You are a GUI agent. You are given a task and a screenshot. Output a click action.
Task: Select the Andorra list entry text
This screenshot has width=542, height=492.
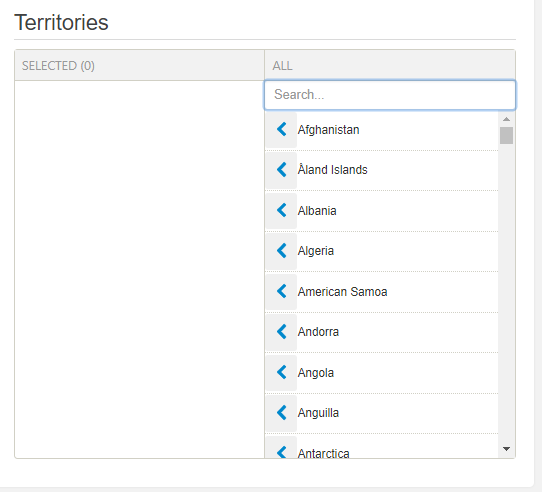[318, 332]
